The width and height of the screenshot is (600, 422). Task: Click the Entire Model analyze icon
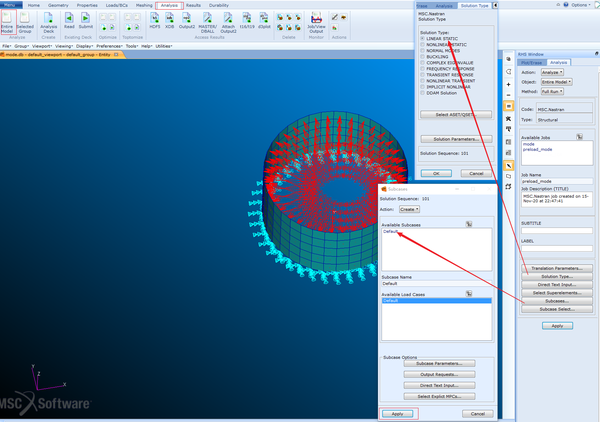pos(8,22)
